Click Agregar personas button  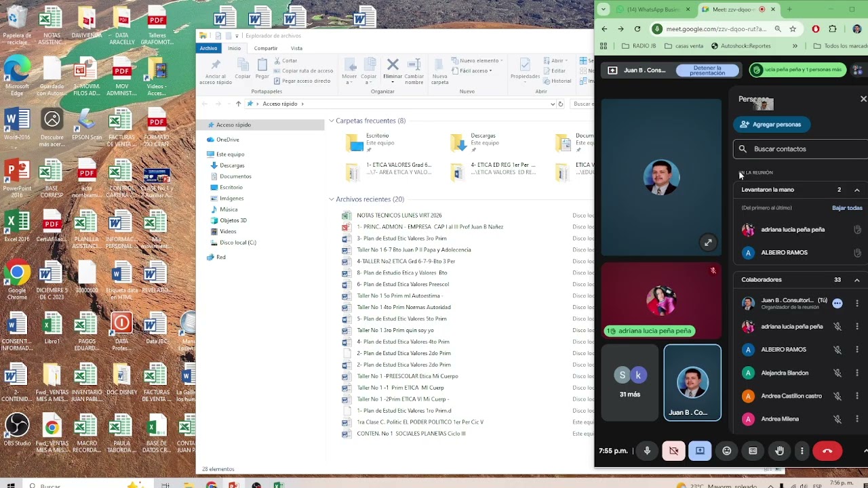click(771, 125)
